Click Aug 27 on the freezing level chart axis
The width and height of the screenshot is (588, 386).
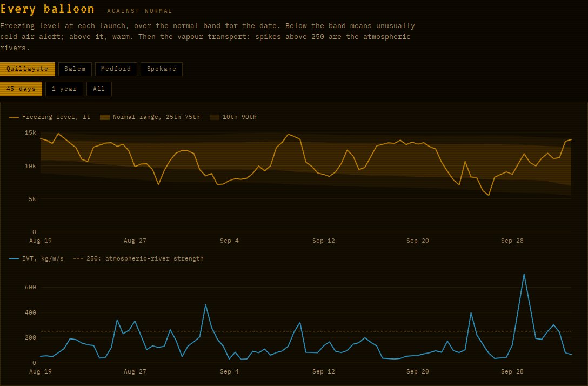point(135,241)
